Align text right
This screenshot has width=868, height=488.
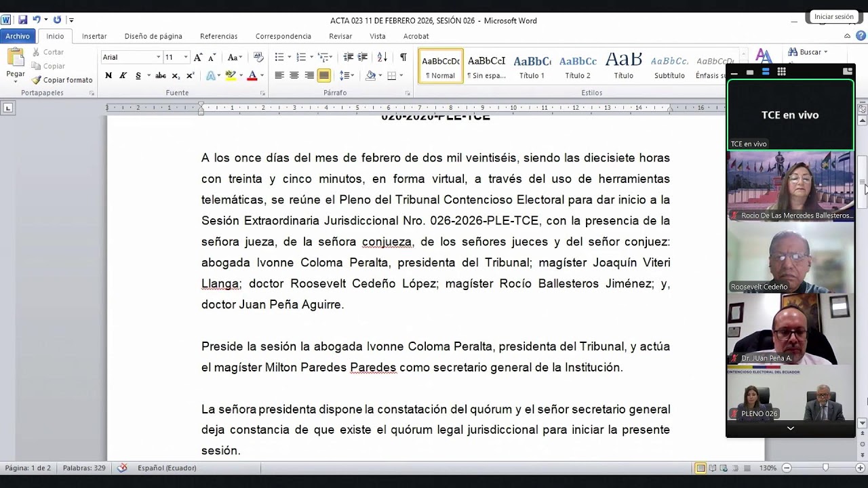tap(309, 76)
